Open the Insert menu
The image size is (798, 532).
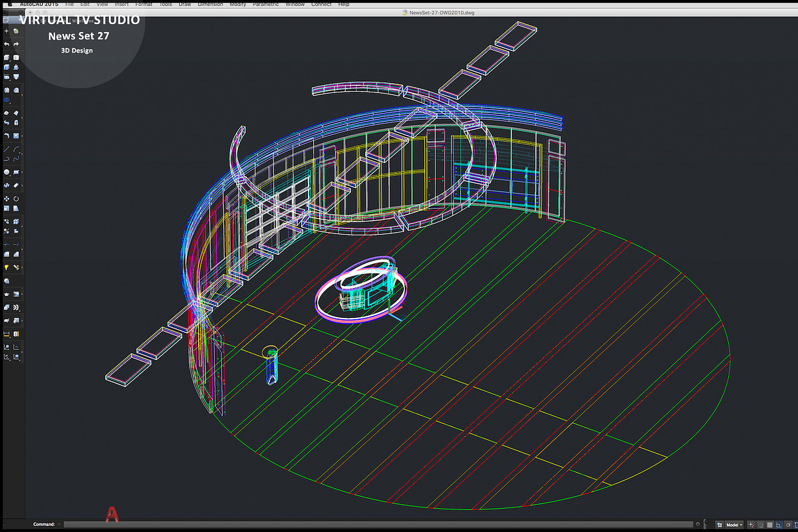pyautogui.click(x=122, y=4)
